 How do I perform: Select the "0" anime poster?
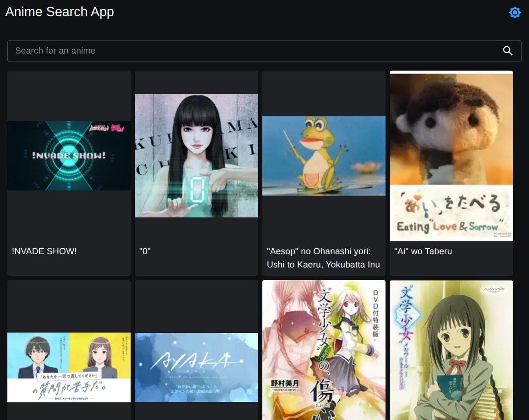pyautogui.click(x=196, y=156)
